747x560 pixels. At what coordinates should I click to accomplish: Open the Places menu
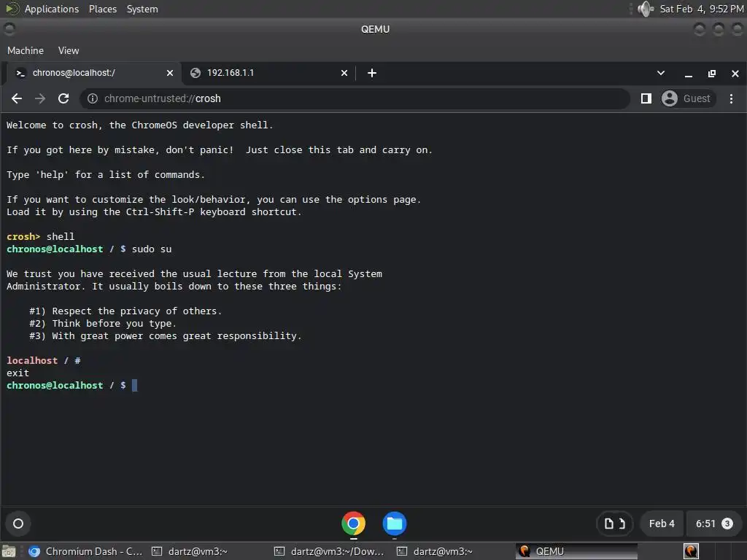(102, 9)
